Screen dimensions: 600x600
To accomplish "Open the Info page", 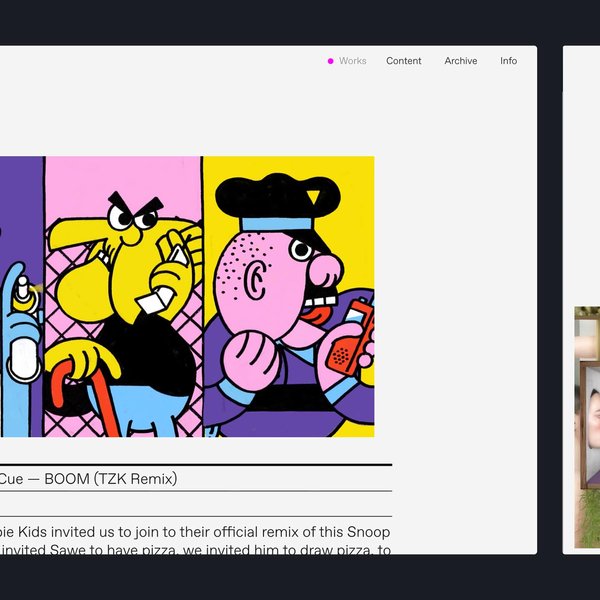I will coord(508,61).
